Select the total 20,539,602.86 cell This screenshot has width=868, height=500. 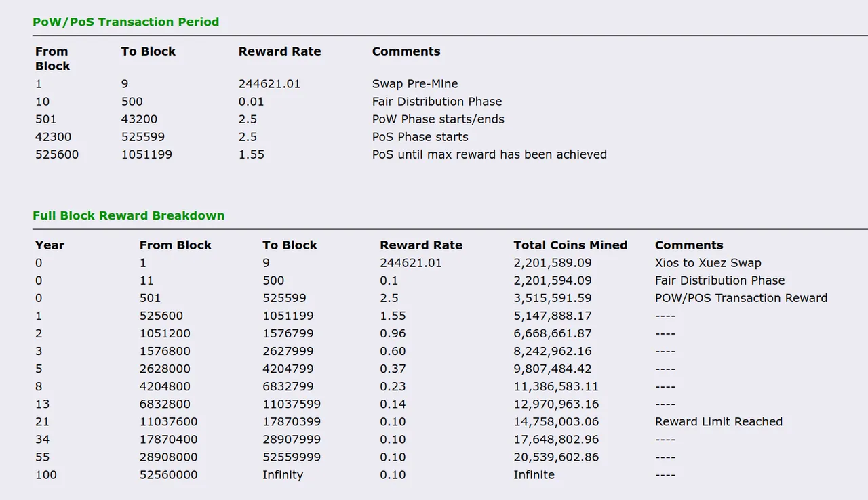[x=556, y=457]
